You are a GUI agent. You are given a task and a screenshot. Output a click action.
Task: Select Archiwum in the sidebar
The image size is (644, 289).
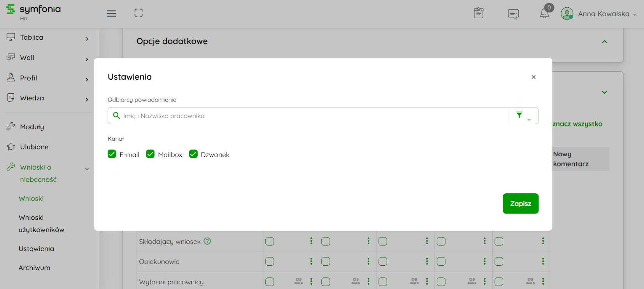34,268
